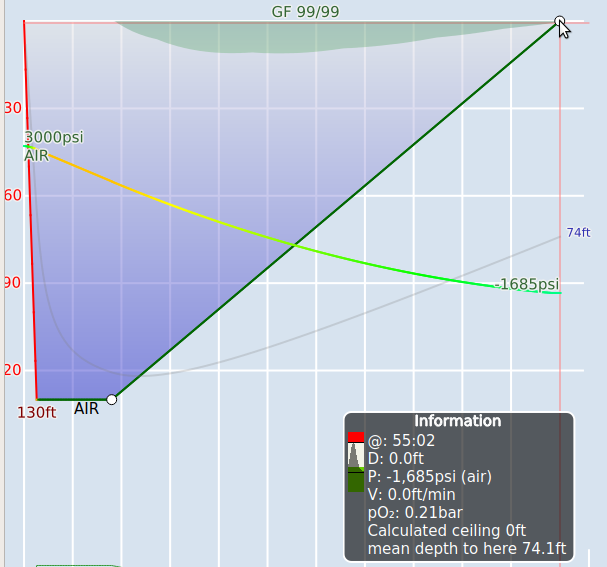Click the 30 depth axis label
Screen dimensions: 607x567
(x=13, y=108)
